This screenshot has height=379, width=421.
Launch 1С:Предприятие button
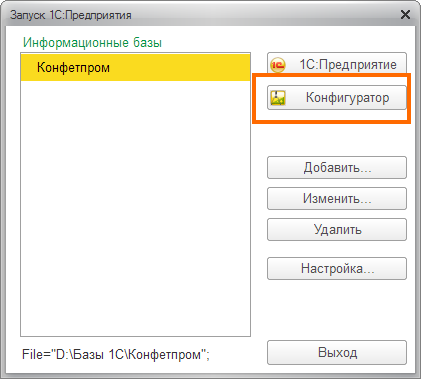pos(337,63)
